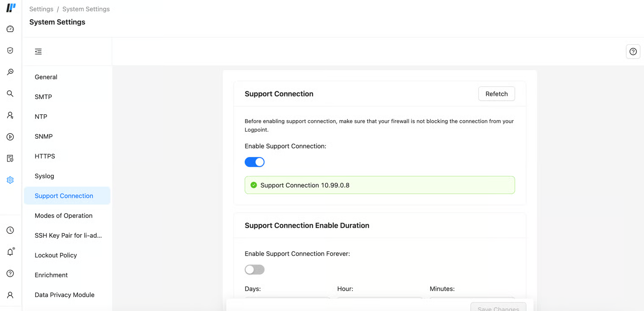Click the Logpoint logo icon

[11, 8]
